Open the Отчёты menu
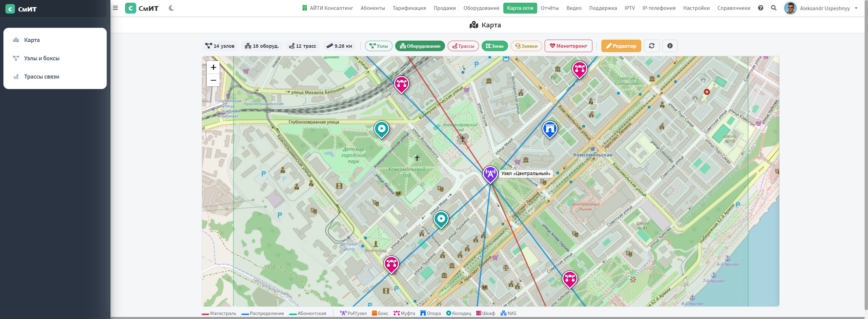Viewport: 868px width, 319px height. point(549,8)
